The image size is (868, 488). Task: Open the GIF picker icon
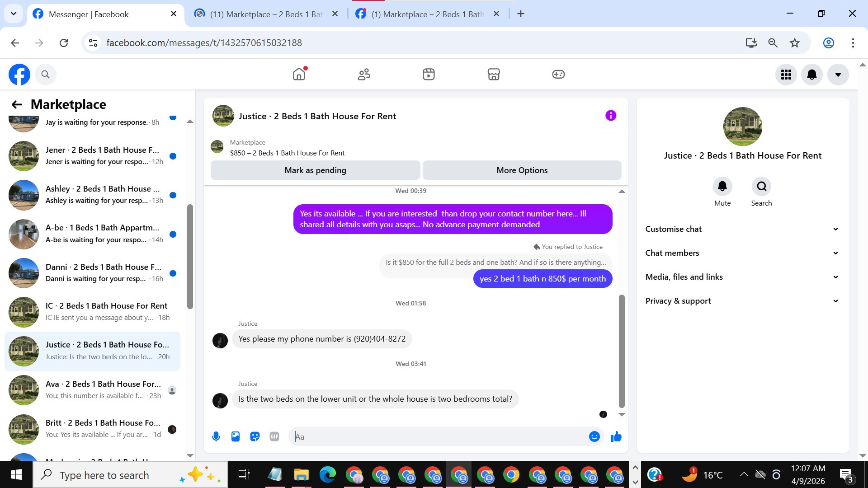[274, 436]
